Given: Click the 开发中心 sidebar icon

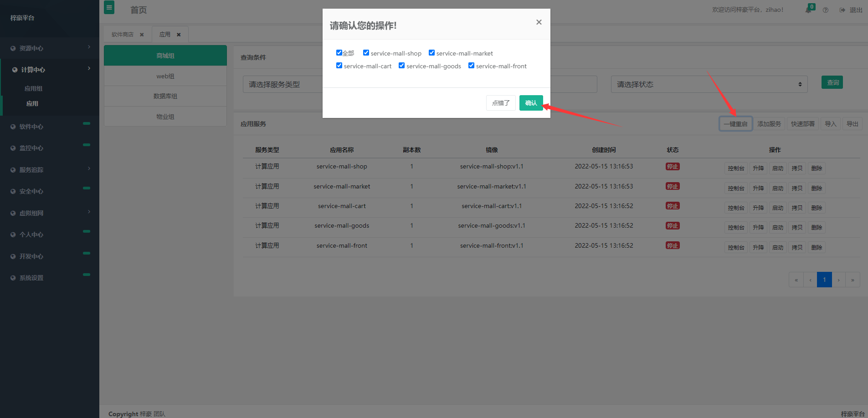Looking at the screenshot, I should (13, 256).
